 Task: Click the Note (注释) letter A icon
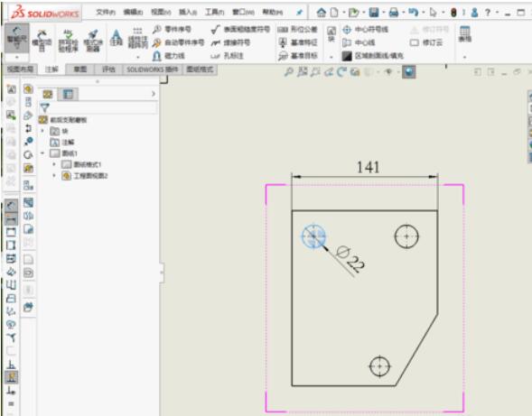(x=117, y=38)
